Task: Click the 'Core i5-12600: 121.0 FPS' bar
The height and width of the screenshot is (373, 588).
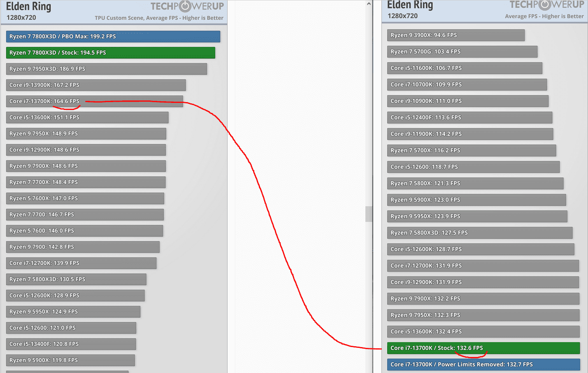Action: 71,328
